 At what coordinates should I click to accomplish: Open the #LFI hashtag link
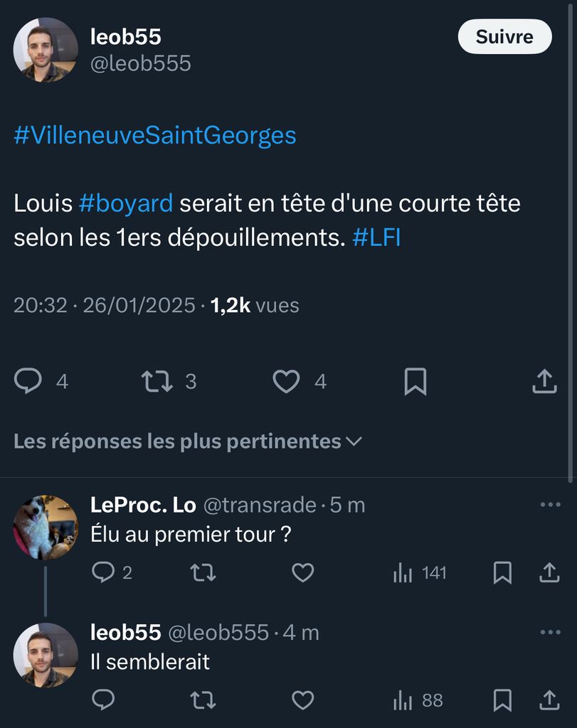pos(376,238)
